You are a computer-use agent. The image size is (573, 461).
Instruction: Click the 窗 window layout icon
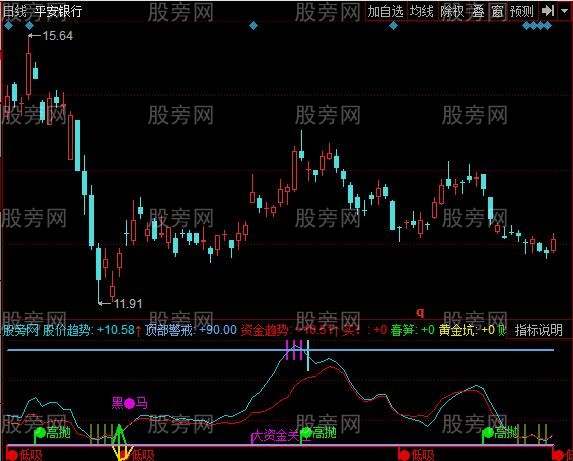tap(497, 12)
